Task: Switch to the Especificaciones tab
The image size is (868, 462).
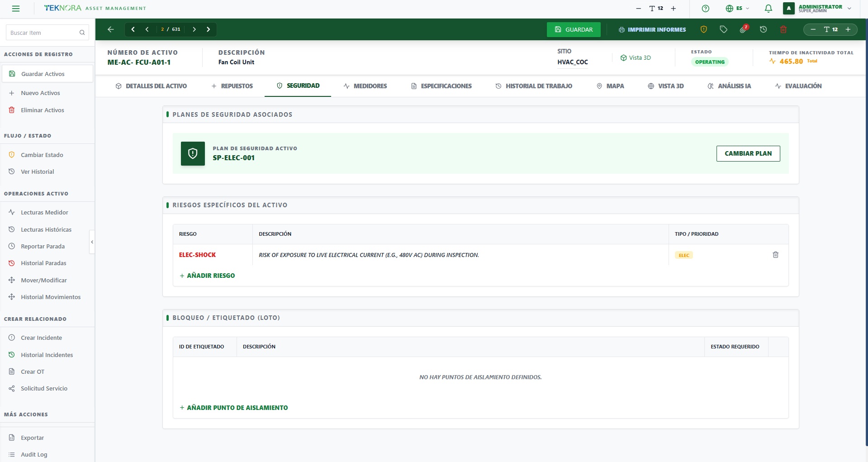Action: (x=441, y=86)
